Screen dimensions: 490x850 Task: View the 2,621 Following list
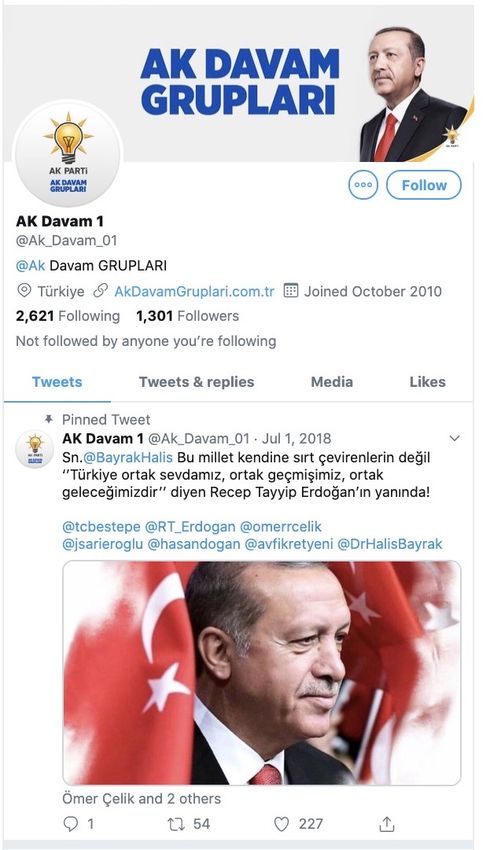68,315
